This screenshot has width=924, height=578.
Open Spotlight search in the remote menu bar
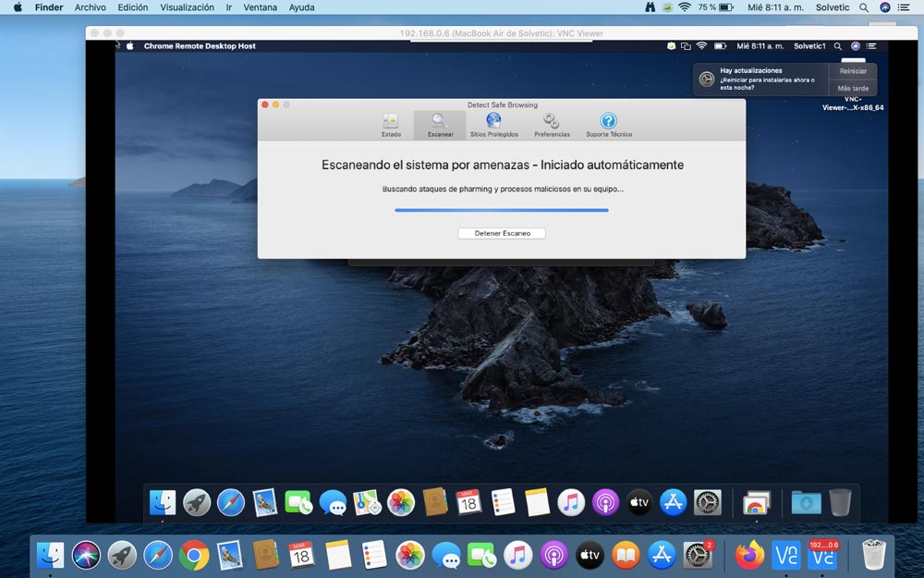coord(837,46)
